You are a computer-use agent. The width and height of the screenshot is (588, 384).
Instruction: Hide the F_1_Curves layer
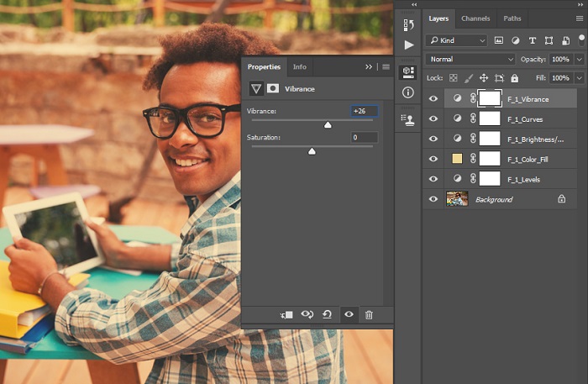coord(433,118)
